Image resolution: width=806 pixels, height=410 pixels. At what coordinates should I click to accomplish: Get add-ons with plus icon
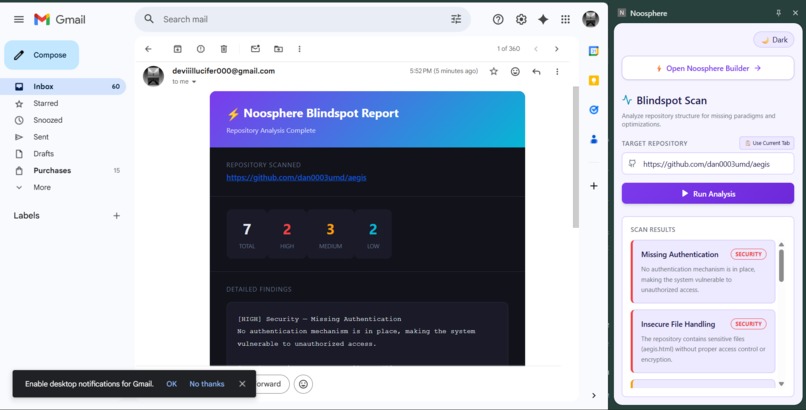point(594,185)
